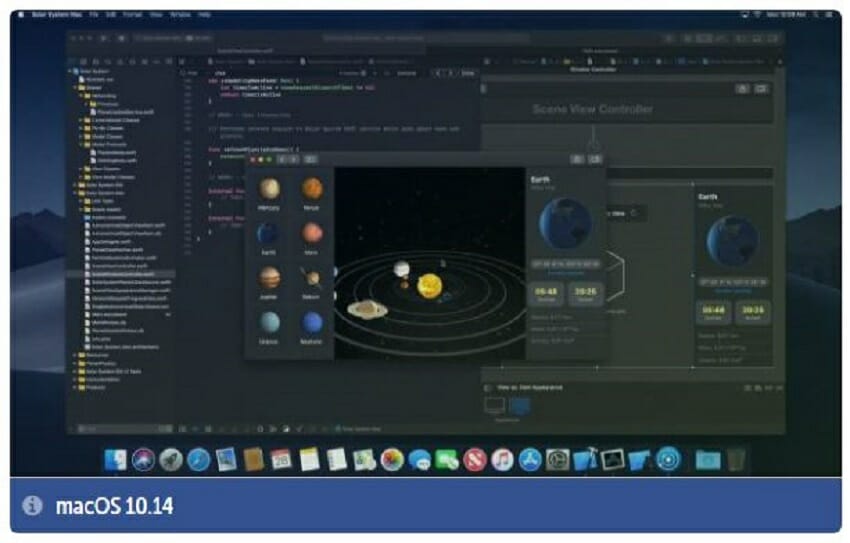
Task: Click the sidebar toggle in solar app toolbar
Action: coord(310,159)
